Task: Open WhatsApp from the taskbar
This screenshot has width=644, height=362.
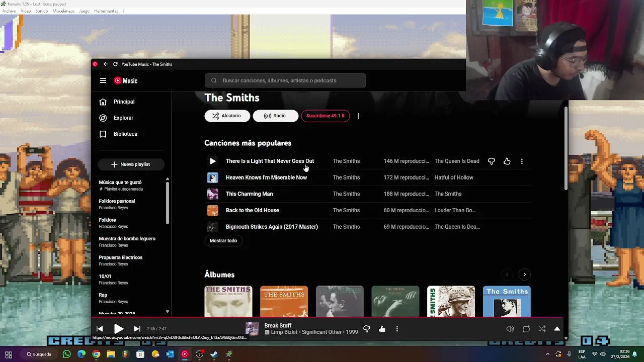Action: [67, 354]
